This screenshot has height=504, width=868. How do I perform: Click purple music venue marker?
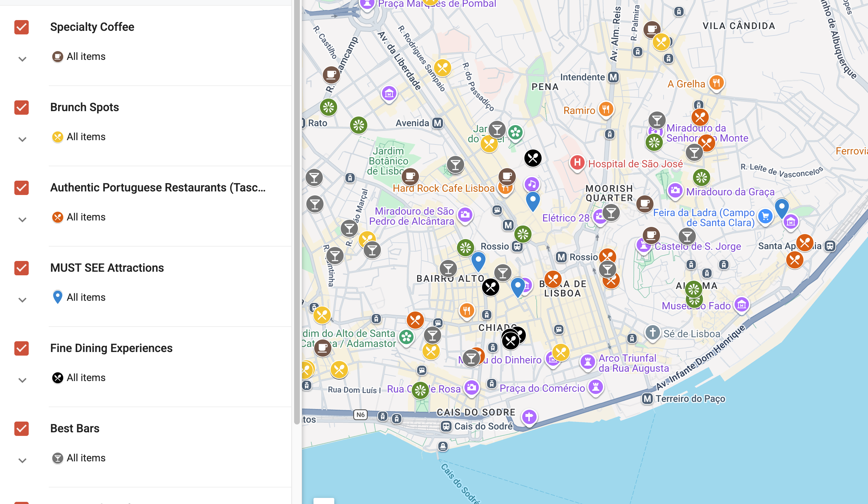532,185
